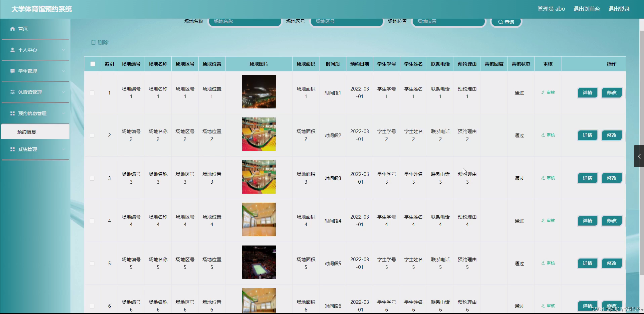644x314 pixels.
Task: Select the checkbox for row 4
Action: coord(92,221)
